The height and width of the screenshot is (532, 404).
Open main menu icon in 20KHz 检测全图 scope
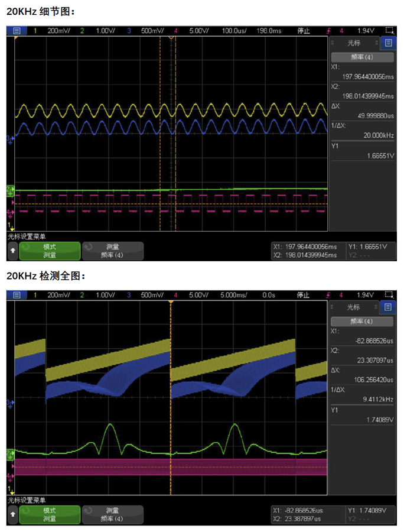coord(16,294)
